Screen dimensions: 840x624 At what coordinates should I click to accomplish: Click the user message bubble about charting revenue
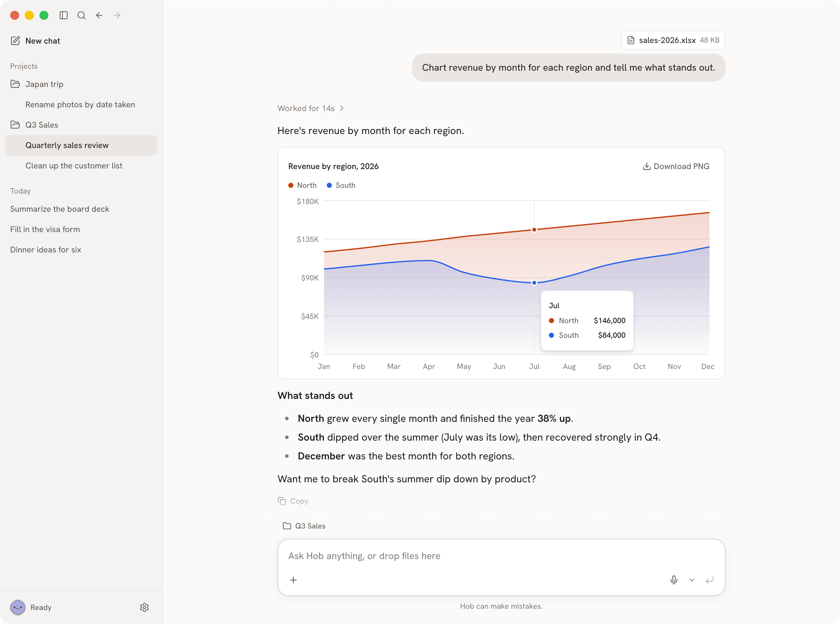pyautogui.click(x=568, y=67)
